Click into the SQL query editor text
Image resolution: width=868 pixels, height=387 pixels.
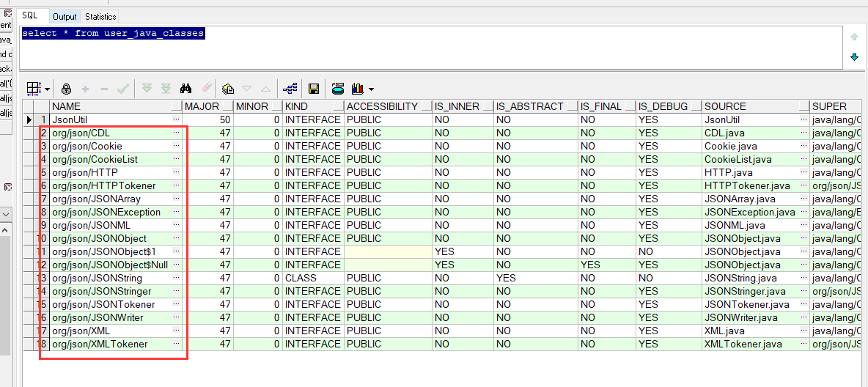[114, 34]
